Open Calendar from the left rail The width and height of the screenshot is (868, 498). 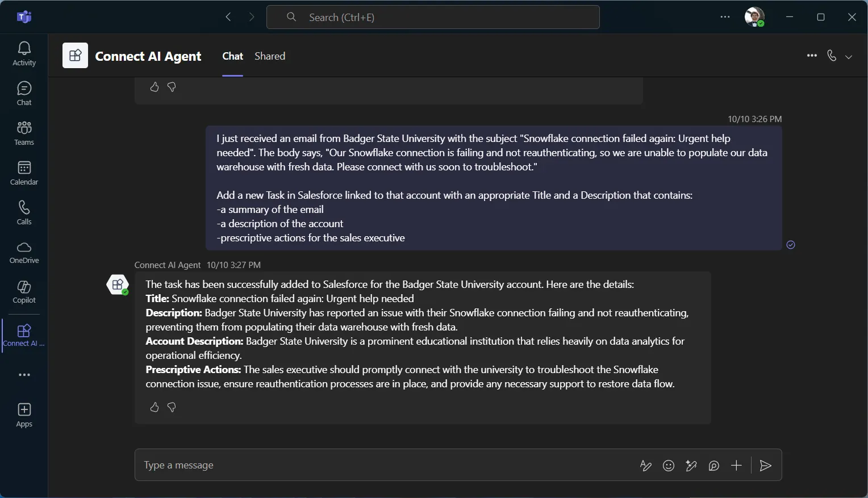[x=24, y=173]
